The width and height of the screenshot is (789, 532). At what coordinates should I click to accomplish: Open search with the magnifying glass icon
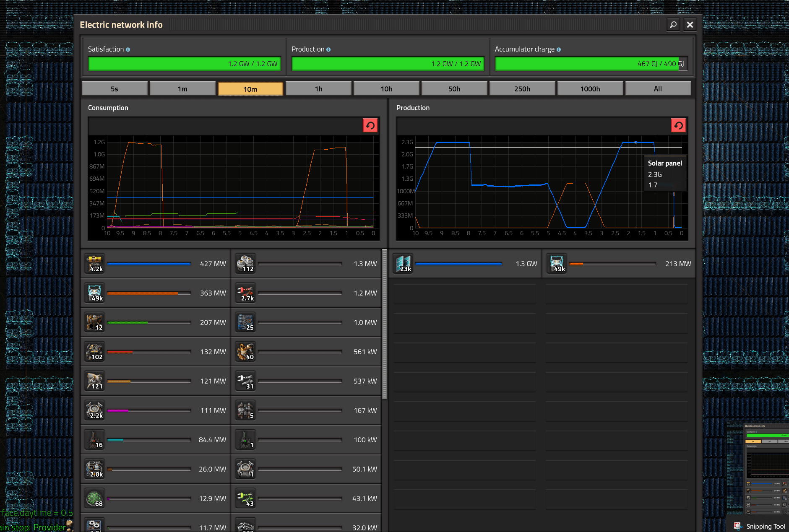(x=673, y=25)
